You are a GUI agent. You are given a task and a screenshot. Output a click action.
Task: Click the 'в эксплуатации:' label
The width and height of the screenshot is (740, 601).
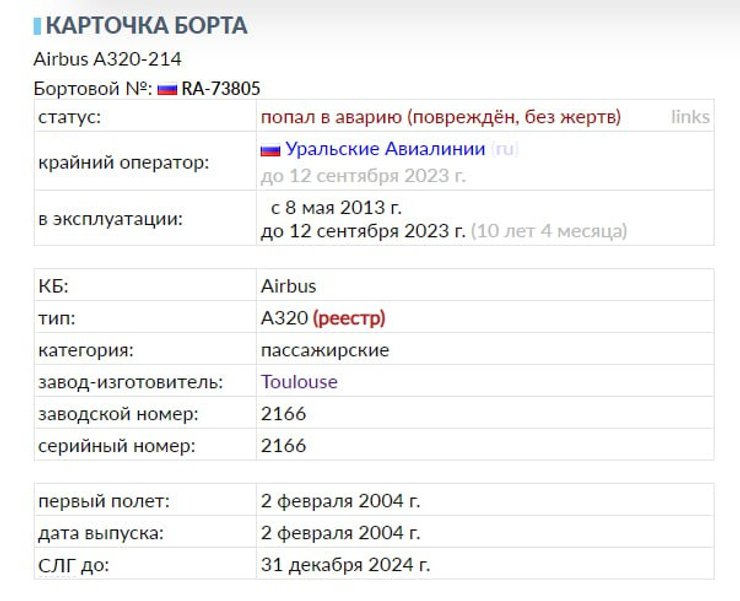[x=110, y=219]
